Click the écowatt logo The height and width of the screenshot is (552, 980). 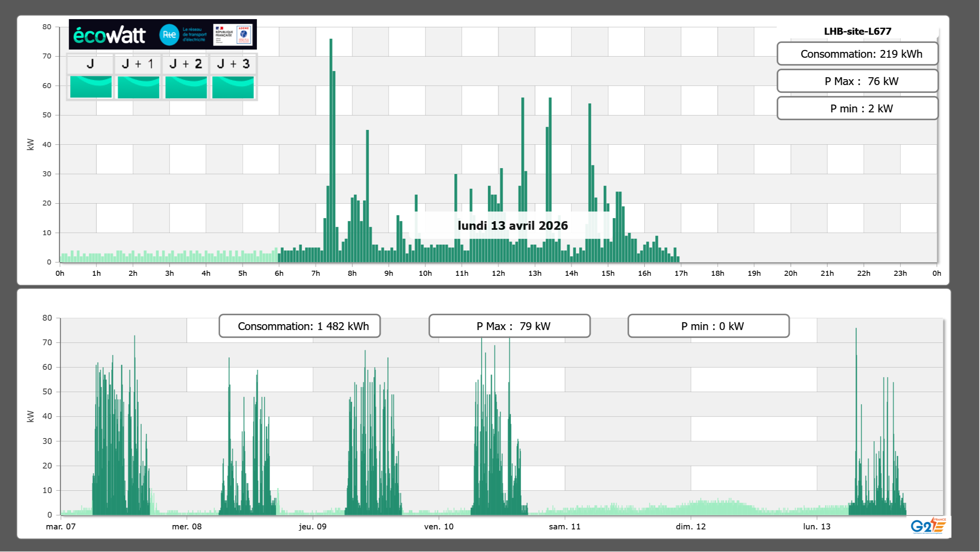coord(109,35)
